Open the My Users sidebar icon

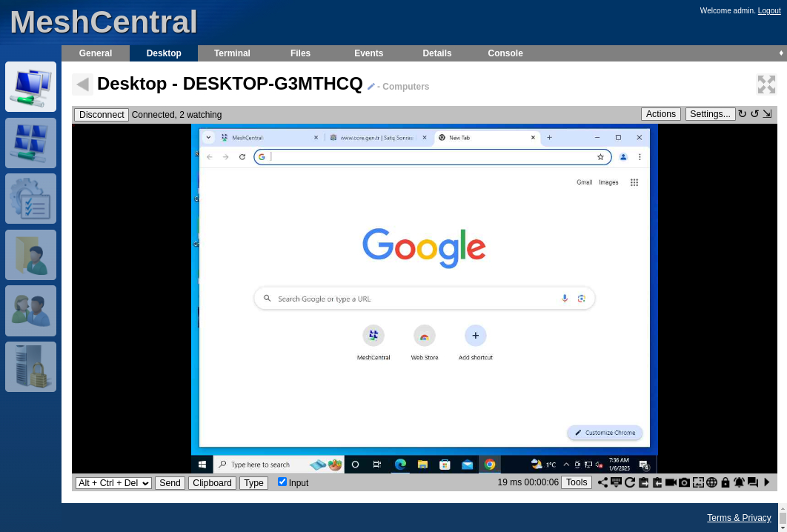point(30,310)
